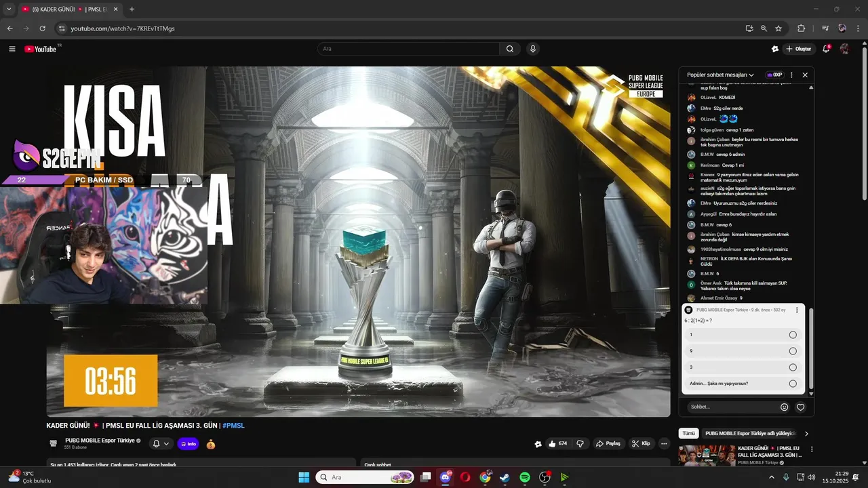The width and height of the screenshot is (868, 488).
Task: Open the browser tab search dropdown
Action: (x=9, y=9)
